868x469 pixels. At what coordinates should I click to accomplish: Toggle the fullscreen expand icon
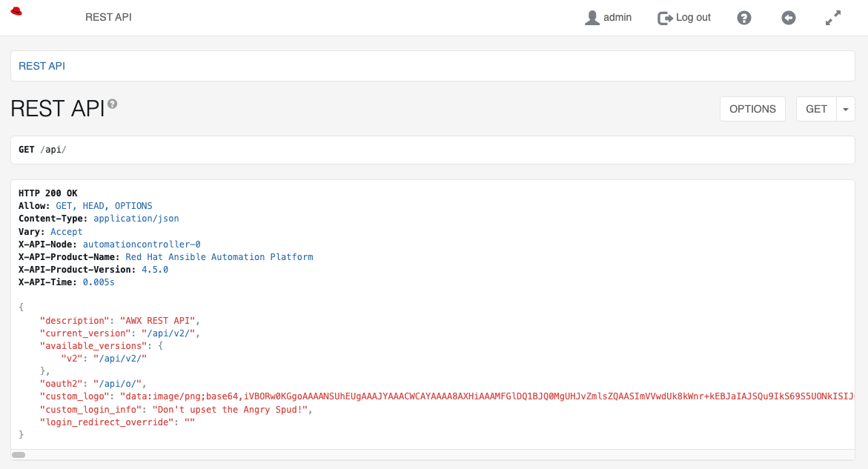(833, 18)
